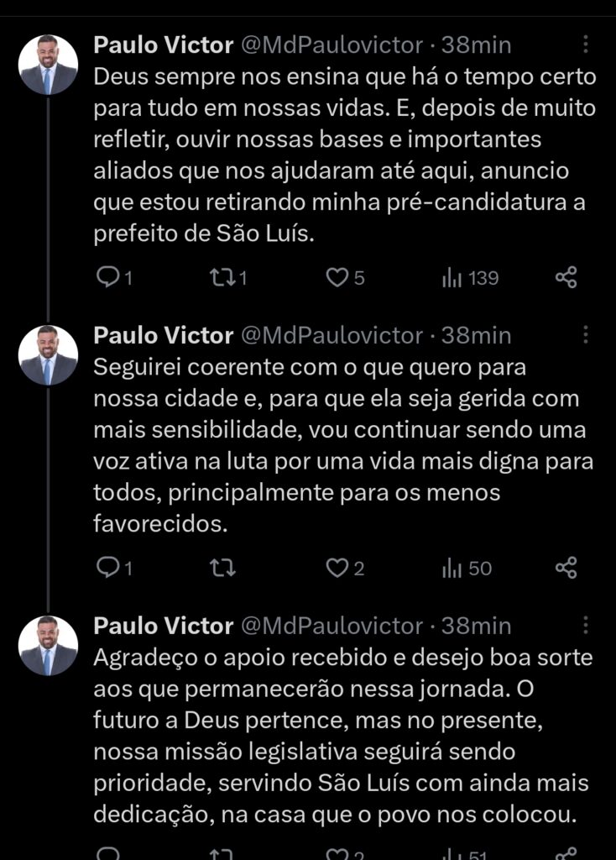Reply to the second tweet about sensibilidade
The height and width of the screenshot is (860, 616).
(x=108, y=569)
